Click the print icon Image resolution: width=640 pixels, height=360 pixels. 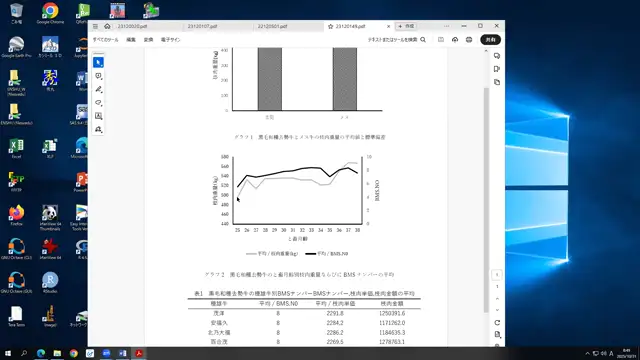click(x=469, y=40)
